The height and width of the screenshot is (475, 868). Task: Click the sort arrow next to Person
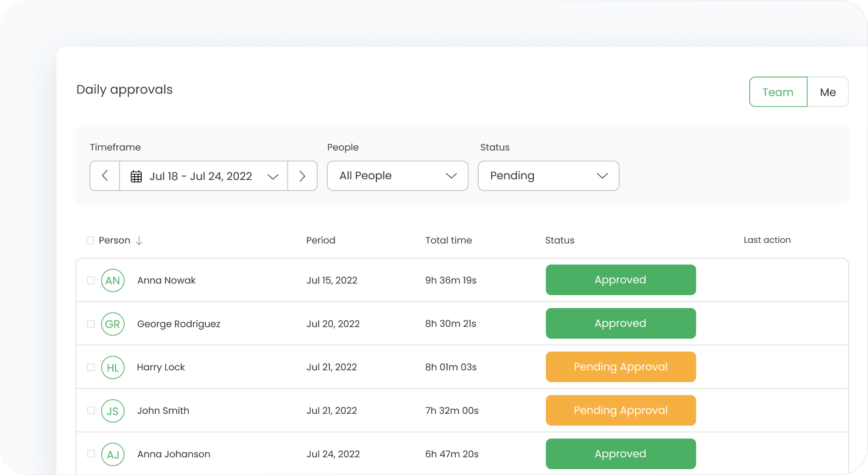139,240
